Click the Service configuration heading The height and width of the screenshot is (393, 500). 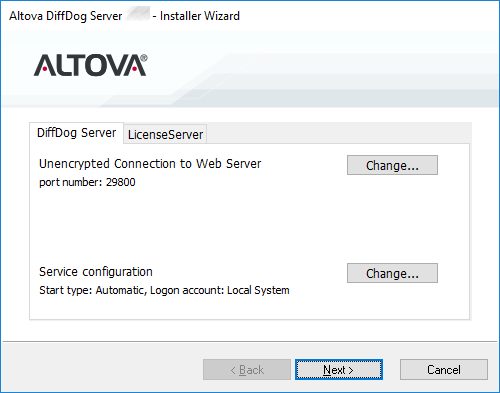pyautogui.click(x=96, y=272)
